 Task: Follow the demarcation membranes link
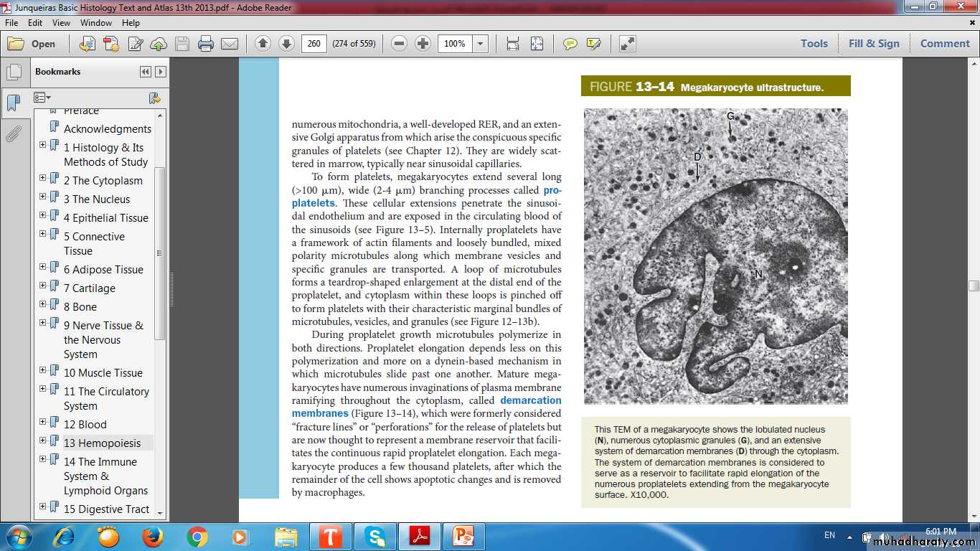[x=530, y=400]
